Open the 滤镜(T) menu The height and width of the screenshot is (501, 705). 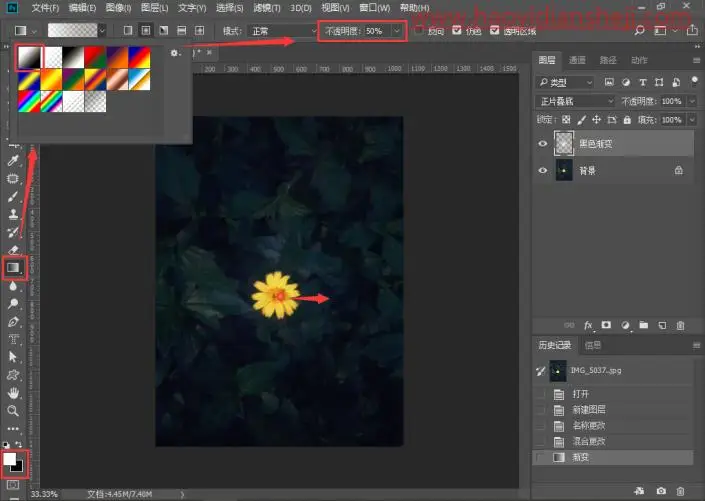[267, 8]
